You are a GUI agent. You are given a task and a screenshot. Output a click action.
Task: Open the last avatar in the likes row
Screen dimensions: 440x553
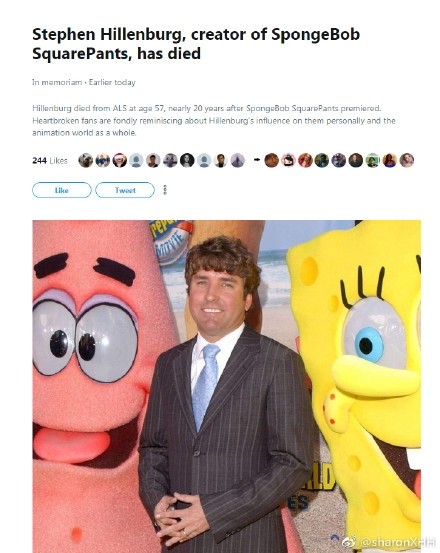point(407,160)
